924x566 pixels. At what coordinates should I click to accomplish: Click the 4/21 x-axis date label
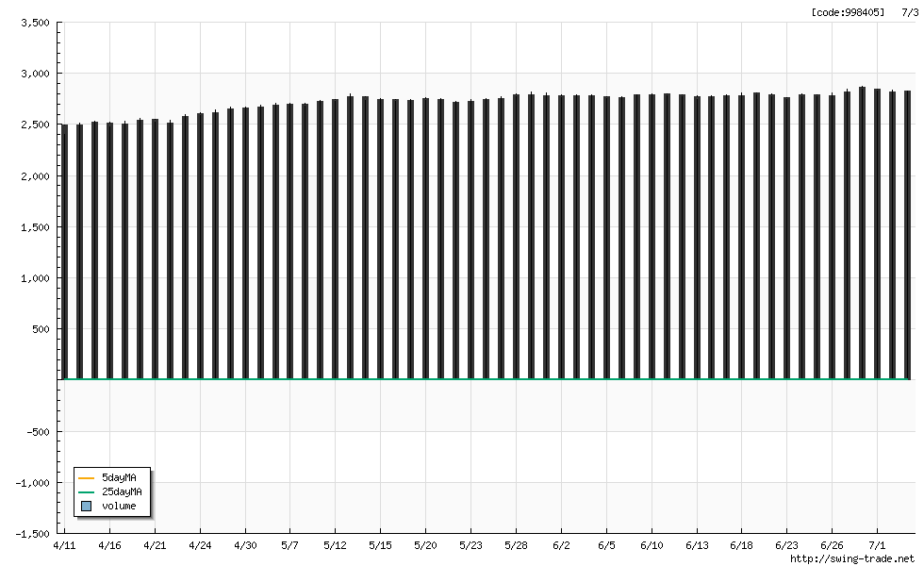click(155, 545)
